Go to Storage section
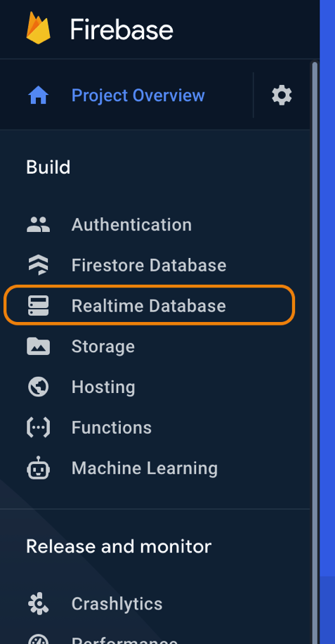This screenshot has width=335, height=644. click(103, 347)
